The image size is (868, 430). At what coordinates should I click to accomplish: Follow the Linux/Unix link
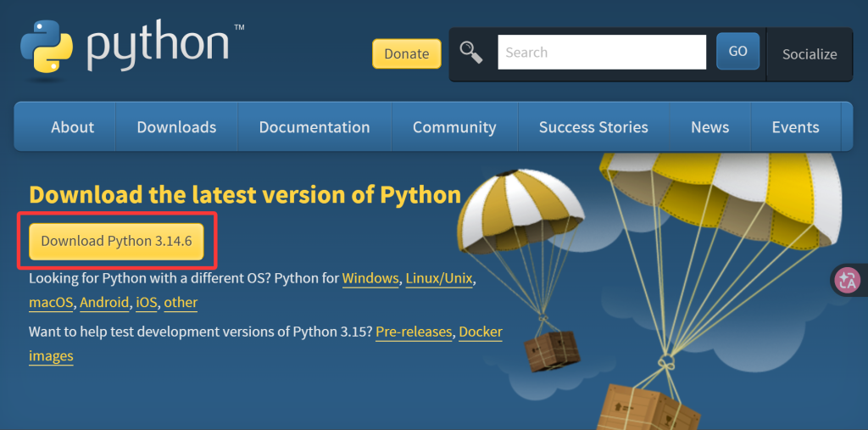pyautogui.click(x=440, y=278)
